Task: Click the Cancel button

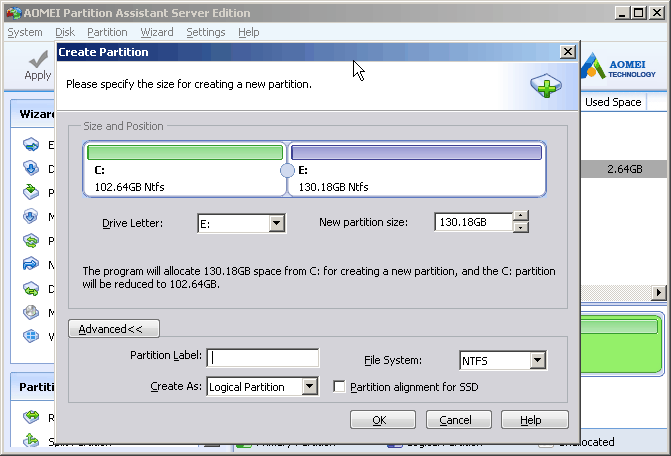Action: click(459, 420)
